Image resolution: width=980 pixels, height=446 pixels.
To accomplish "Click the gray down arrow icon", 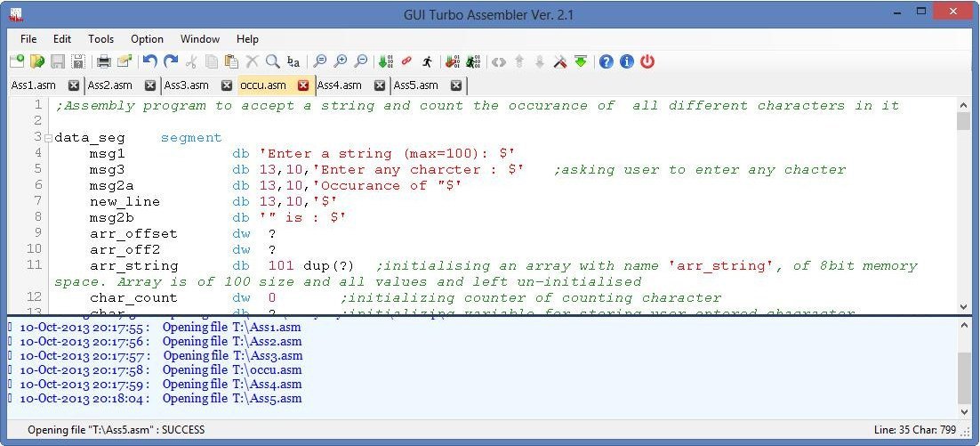I will (x=540, y=61).
